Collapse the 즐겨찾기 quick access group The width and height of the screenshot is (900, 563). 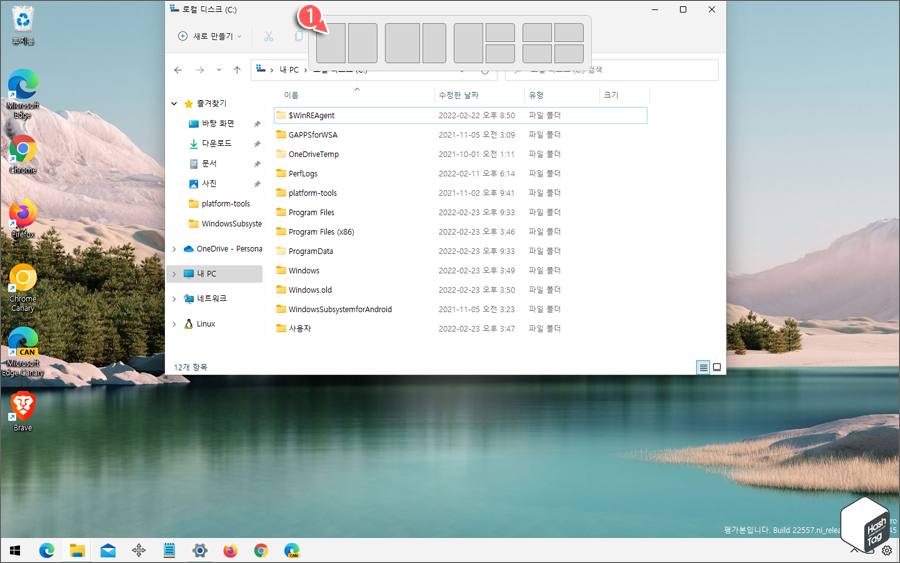coord(174,104)
